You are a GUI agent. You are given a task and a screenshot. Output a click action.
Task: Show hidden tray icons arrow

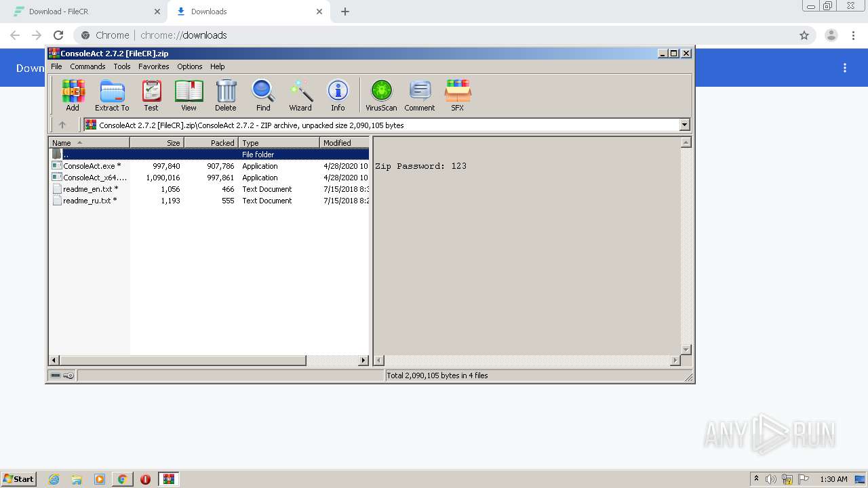point(756,479)
